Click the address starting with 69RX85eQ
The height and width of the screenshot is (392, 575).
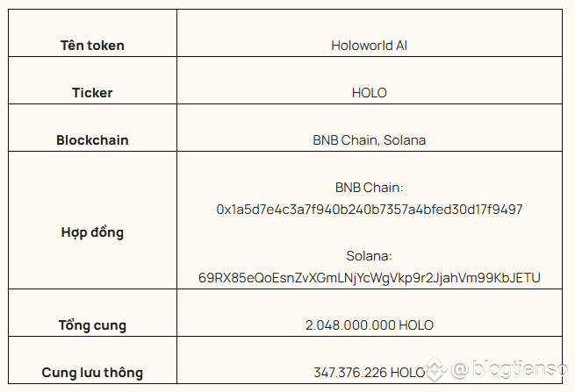[x=370, y=278]
